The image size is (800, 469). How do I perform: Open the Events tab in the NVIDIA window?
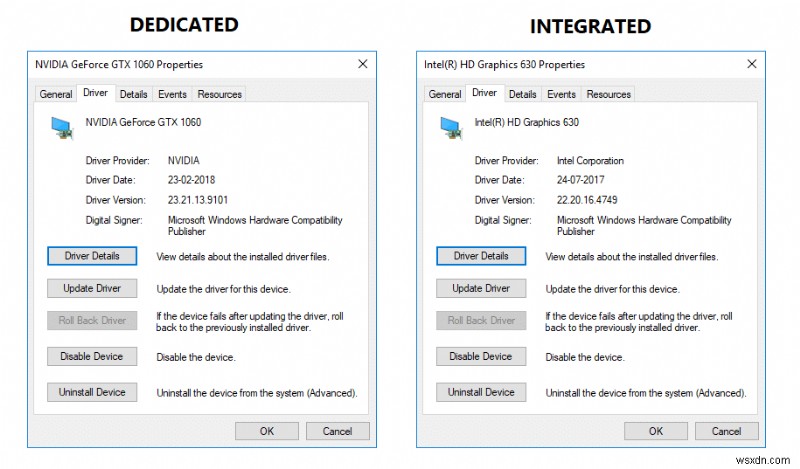(172, 94)
